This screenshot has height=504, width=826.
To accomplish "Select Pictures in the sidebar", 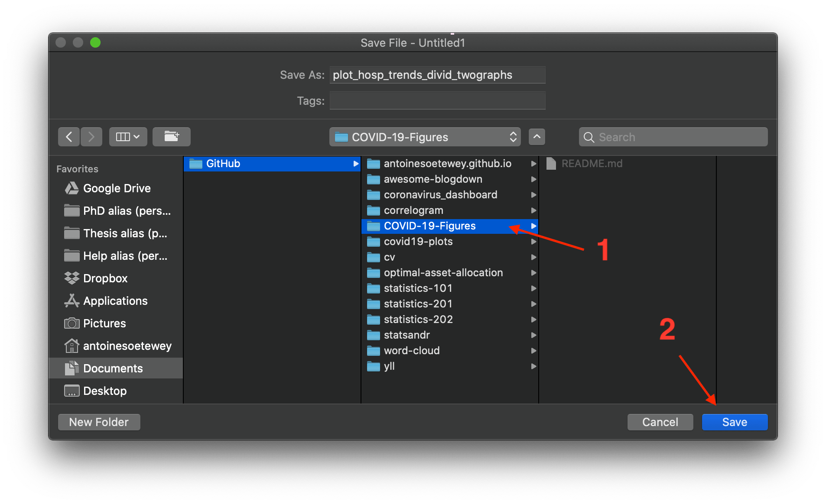I will pyautogui.click(x=116, y=323).
